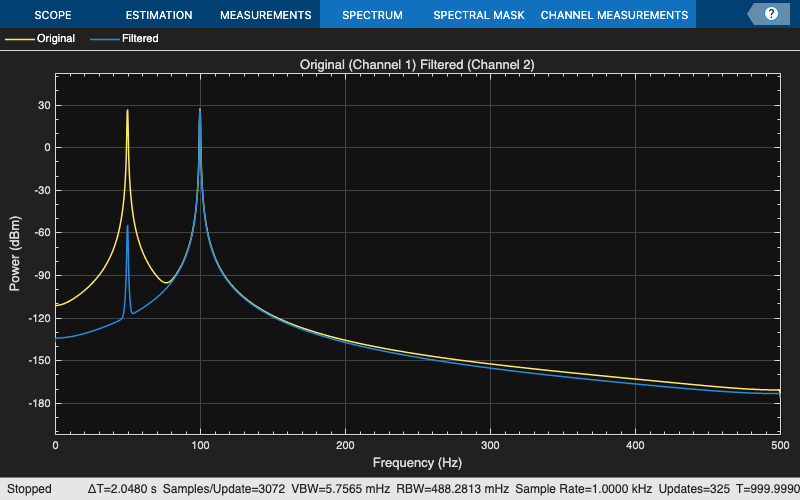Click the 30 tick label on power axis
Viewport: 800px width, 500px height.
tap(44, 106)
